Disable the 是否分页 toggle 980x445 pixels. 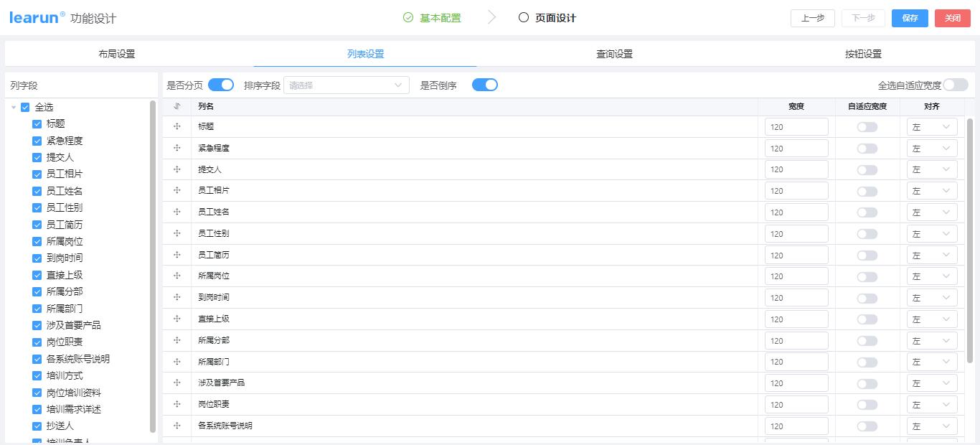click(221, 84)
